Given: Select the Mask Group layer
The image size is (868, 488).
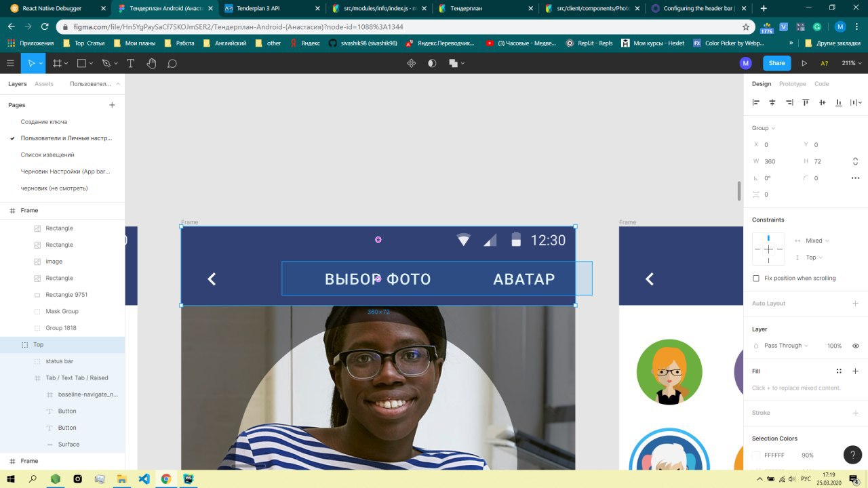Looking at the screenshot, I should click(62, 311).
